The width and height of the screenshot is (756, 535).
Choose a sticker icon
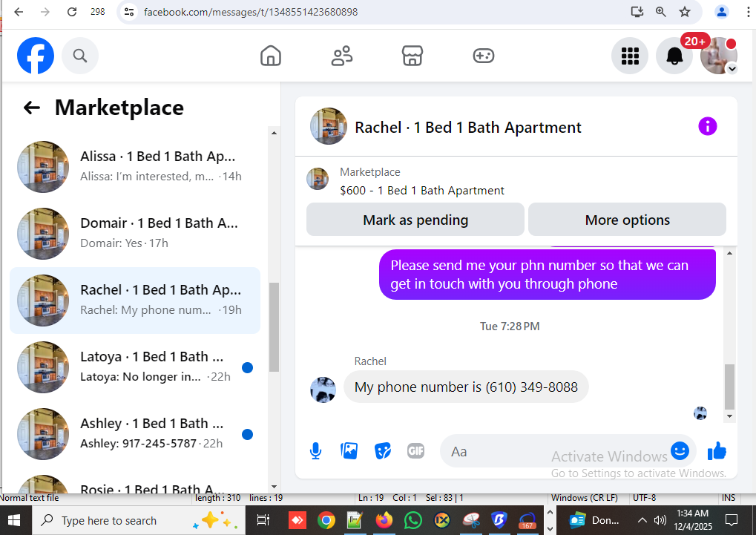pyautogui.click(x=382, y=451)
